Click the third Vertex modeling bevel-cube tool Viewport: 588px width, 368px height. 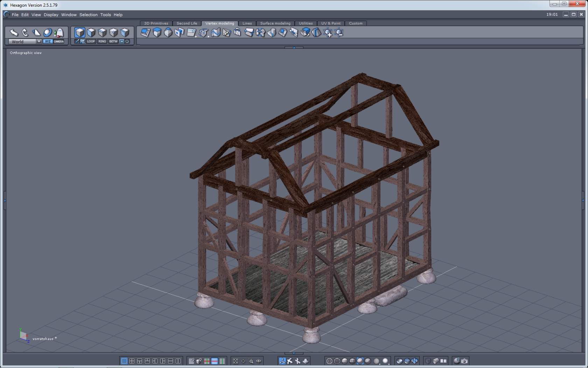pyautogui.click(x=168, y=33)
